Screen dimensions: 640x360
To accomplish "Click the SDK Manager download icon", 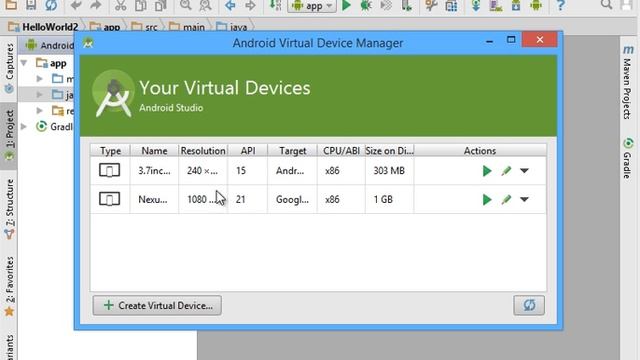I will pyautogui.click(x=516, y=5).
